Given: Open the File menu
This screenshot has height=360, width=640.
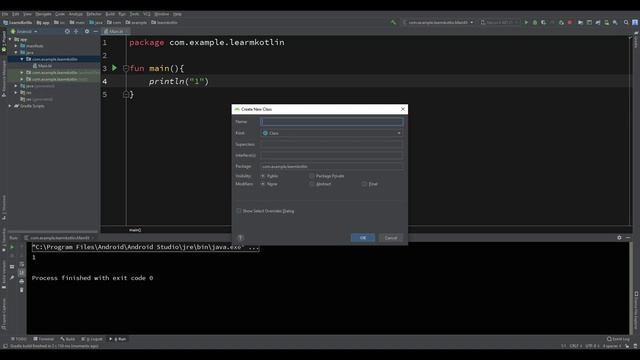Looking at the screenshot, I should click(5, 14).
